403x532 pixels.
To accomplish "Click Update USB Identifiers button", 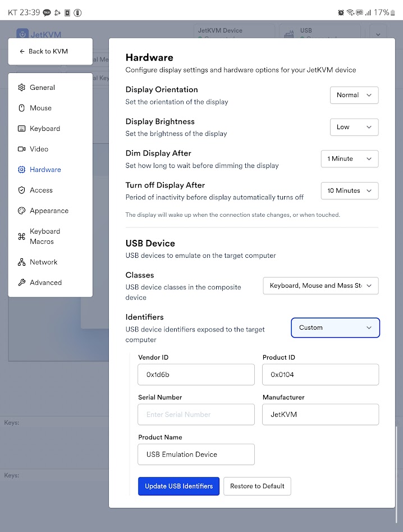I will click(178, 486).
